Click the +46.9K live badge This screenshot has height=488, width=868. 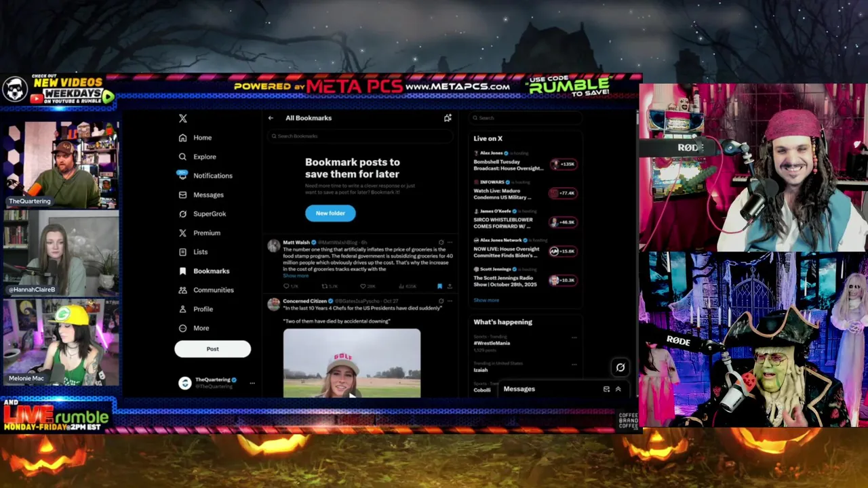[x=563, y=222]
